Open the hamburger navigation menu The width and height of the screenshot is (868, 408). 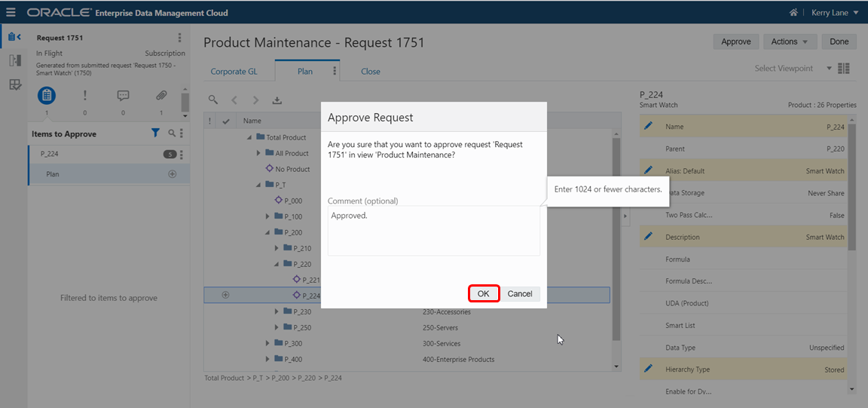coord(11,12)
